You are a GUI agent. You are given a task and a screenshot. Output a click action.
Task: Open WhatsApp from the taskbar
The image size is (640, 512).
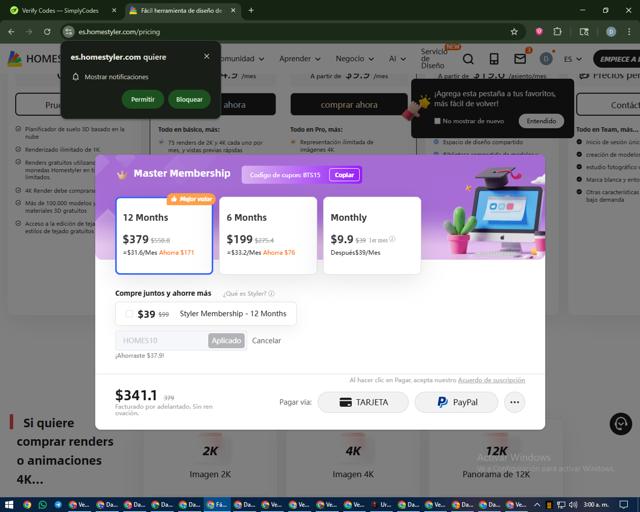[x=42, y=505]
